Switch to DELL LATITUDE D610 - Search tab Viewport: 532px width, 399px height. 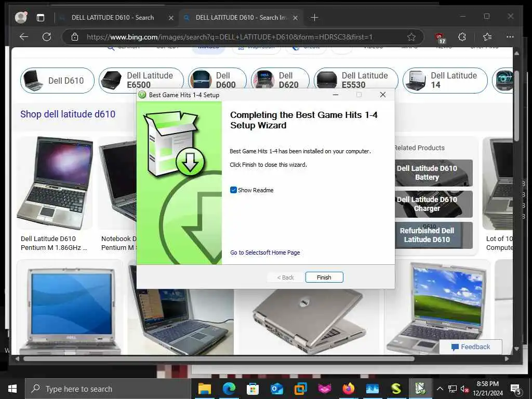click(x=112, y=18)
